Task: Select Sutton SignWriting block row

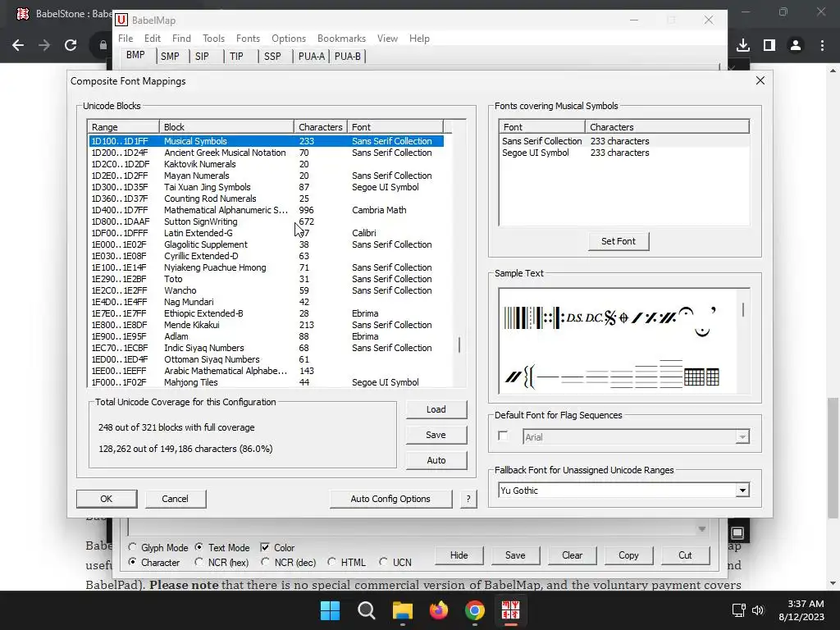Action: [x=267, y=221]
